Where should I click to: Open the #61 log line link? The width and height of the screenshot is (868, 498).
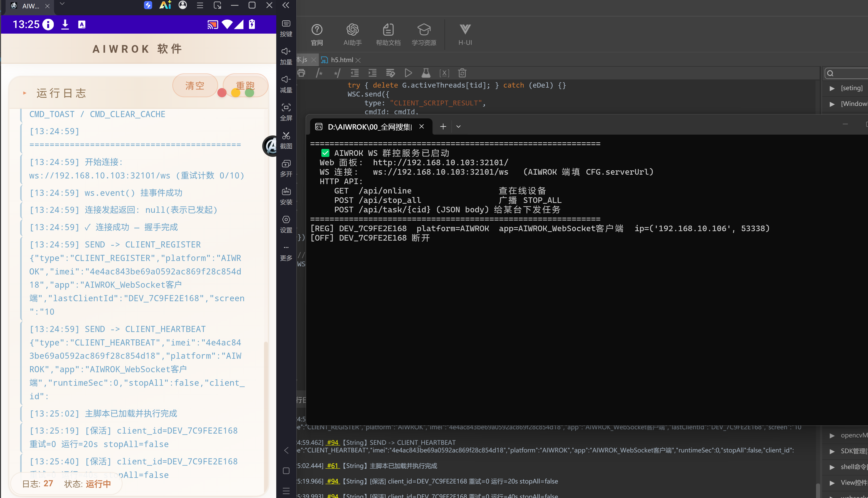coord(332,465)
